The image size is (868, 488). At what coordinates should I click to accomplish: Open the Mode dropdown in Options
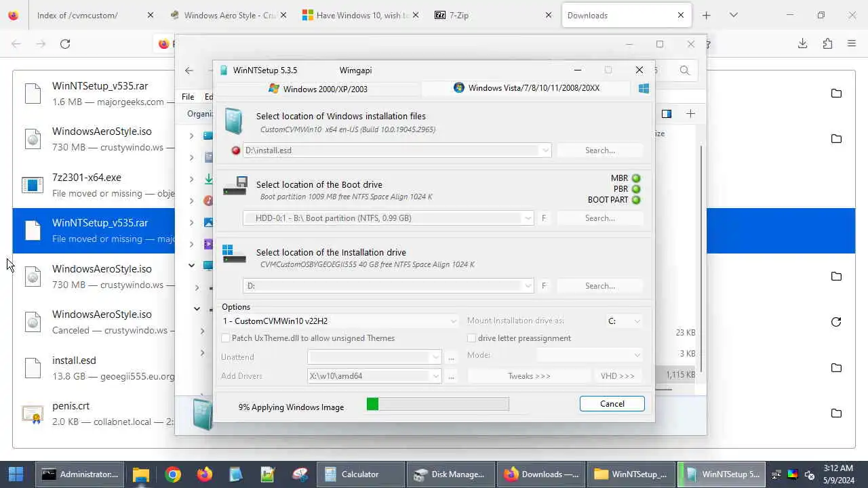pos(637,355)
